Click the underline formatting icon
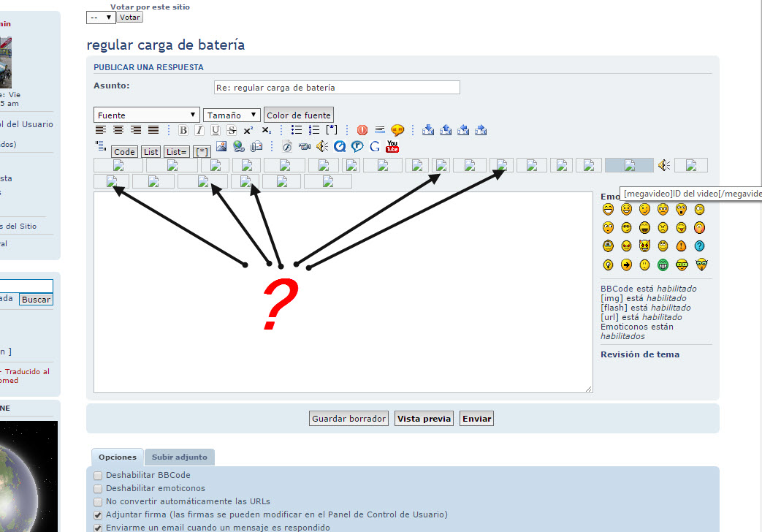Image resolution: width=762 pixels, height=532 pixels. tap(216, 130)
